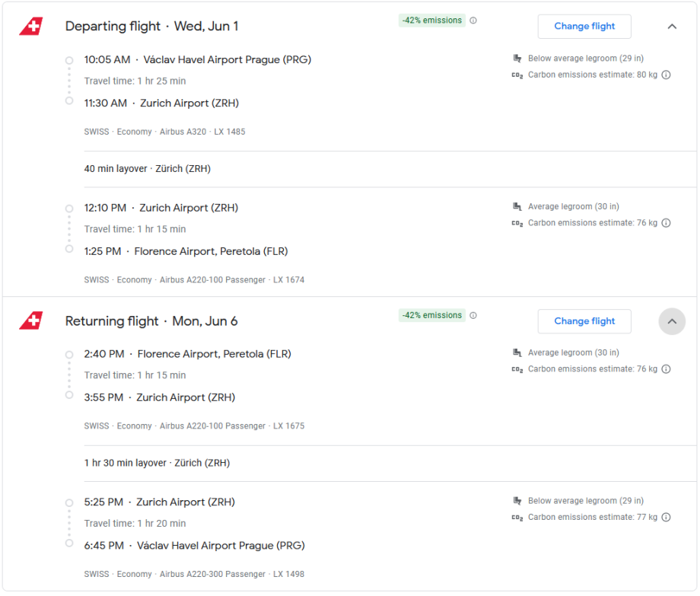The width and height of the screenshot is (700, 596).
Task: Click the Departing flight Wed, Jun 1 heading
Action: pyautogui.click(x=151, y=27)
